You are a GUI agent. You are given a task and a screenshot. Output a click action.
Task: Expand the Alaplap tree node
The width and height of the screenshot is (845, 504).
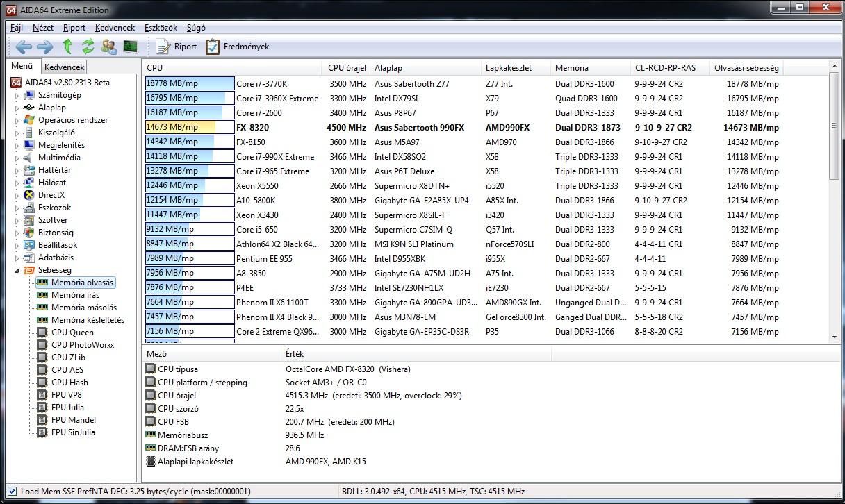click(x=17, y=108)
